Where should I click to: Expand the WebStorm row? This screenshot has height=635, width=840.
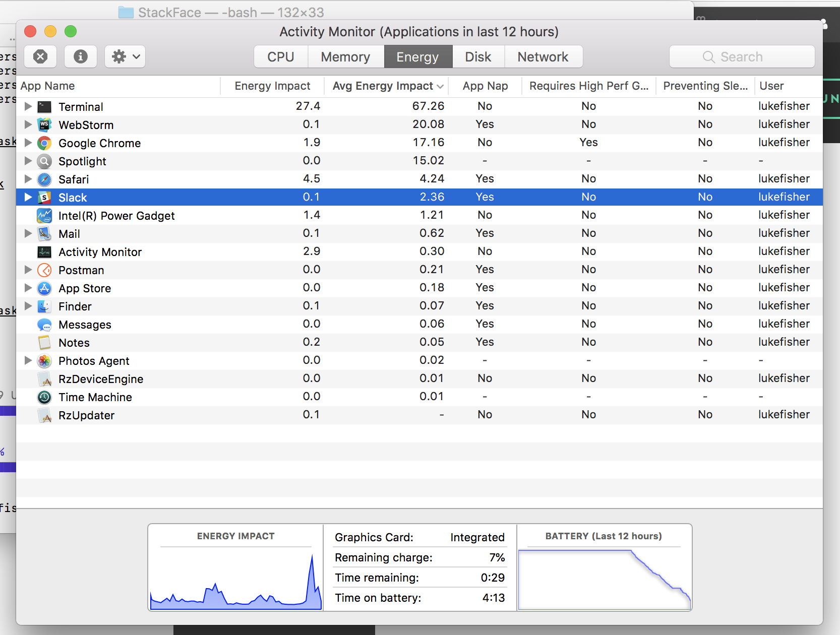[x=28, y=124]
